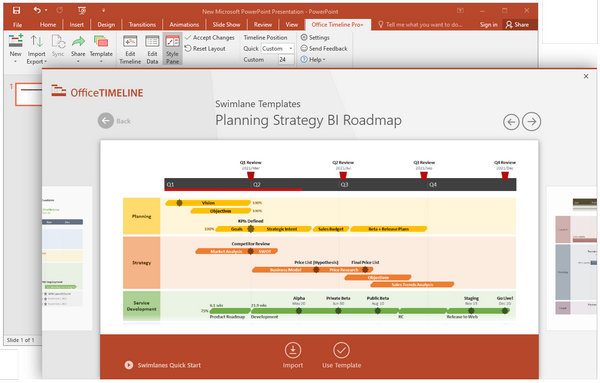Screen dimensions: 600x383
Task: Go back using the Back button
Action: tap(114, 121)
